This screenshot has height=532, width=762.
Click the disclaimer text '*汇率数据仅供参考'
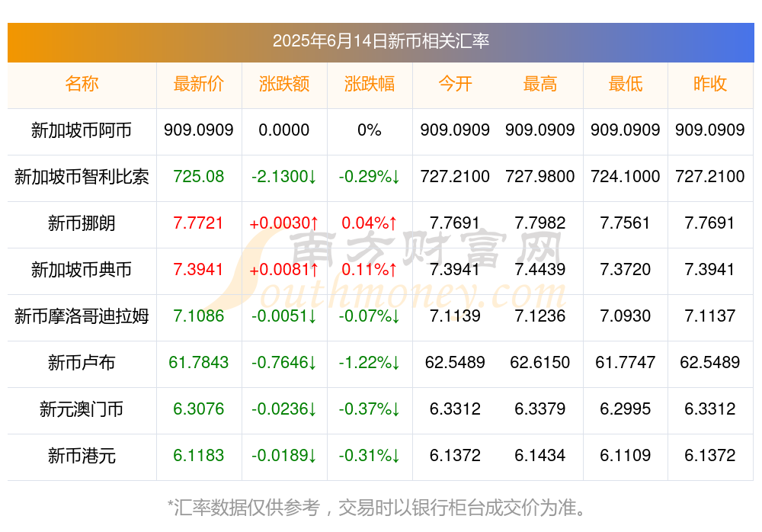point(244,508)
